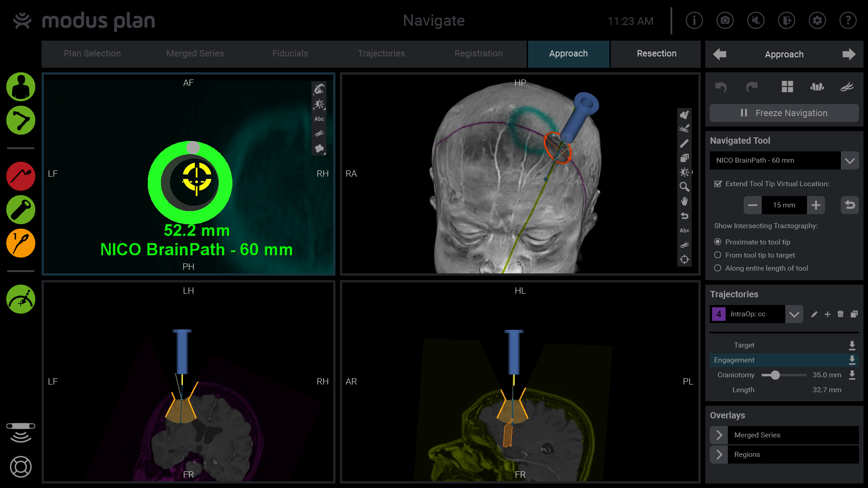868x488 pixels.
Task: Increase tool tip extension with plus button
Action: pyautogui.click(x=816, y=205)
